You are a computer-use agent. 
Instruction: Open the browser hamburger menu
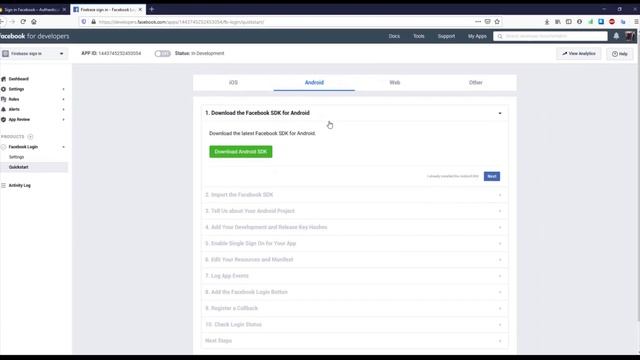click(636, 22)
